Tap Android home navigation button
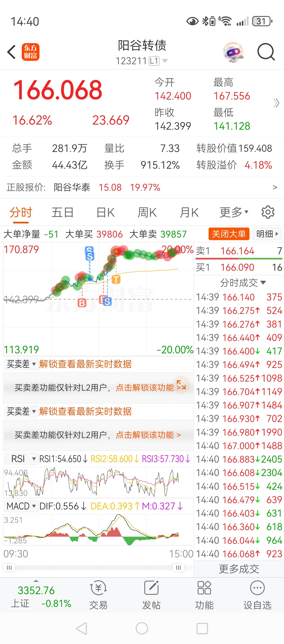This screenshot has height=644, width=284. tap(142, 628)
